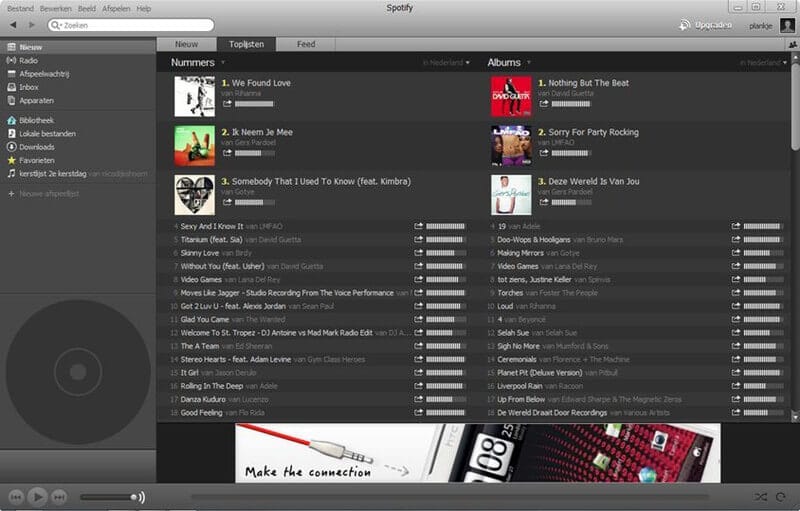The height and width of the screenshot is (511, 800).
Task: Adjust the volume slider
Action: 109,497
